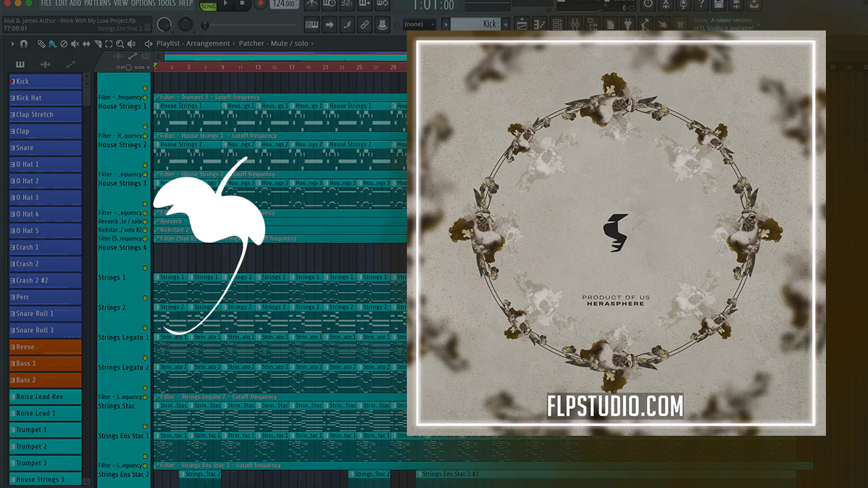The image size is (868, 488).
Task: Select the Mute tool in playlist toolbar
Action: 75,43
